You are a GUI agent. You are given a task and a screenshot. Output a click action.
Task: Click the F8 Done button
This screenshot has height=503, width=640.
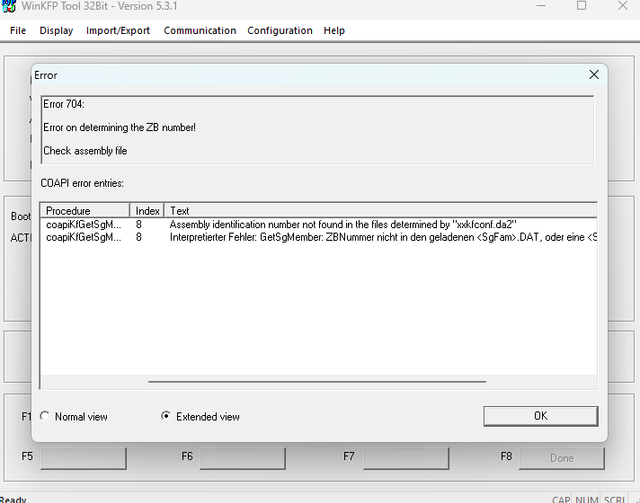click(x=562, y=458)
